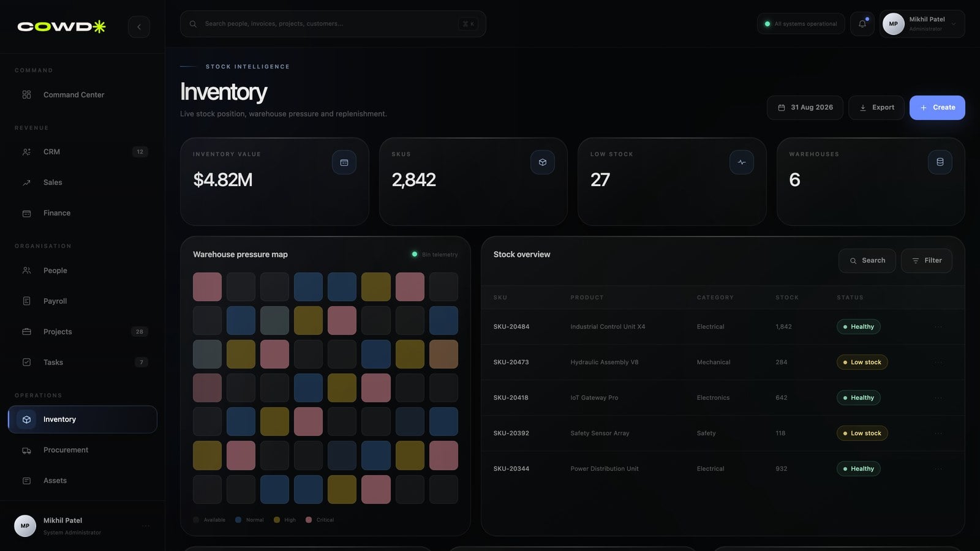
Task: Select the Critical legend swatch
Action: pos(309,520)
